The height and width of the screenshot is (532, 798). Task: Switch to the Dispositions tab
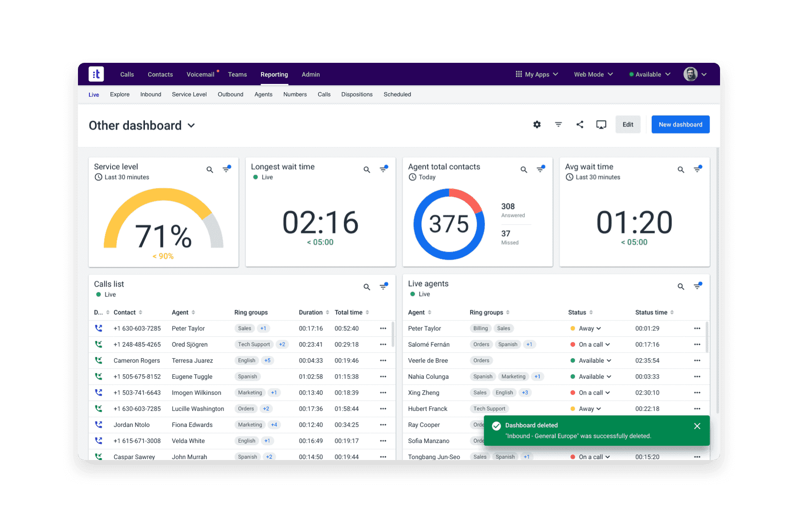[x=357, y=94]
